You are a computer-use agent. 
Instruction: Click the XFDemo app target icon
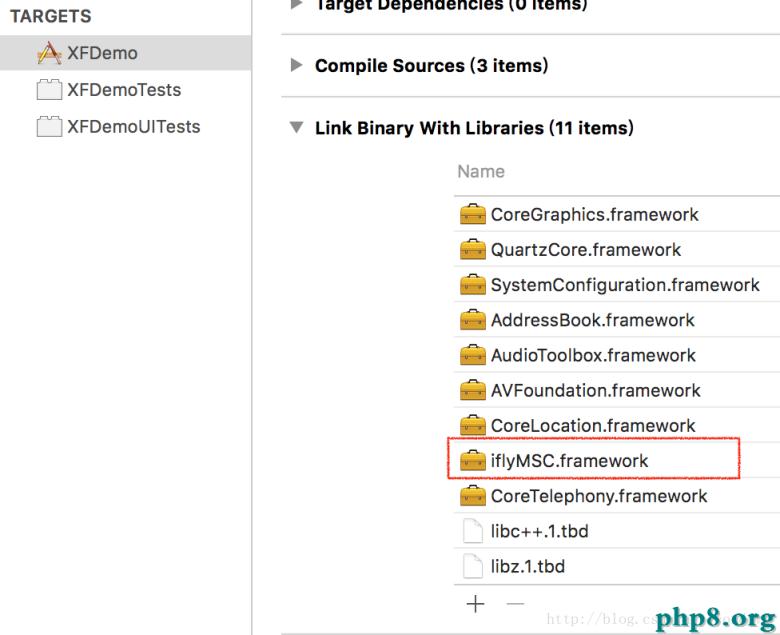[49, 53]
